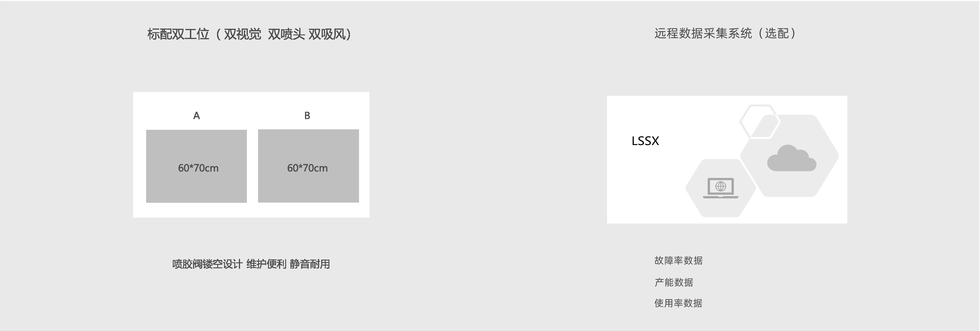The height and width of the screenshot is (331, 980).
Task: Select 双视觉 in the left heading
Action: click(242, 34)
